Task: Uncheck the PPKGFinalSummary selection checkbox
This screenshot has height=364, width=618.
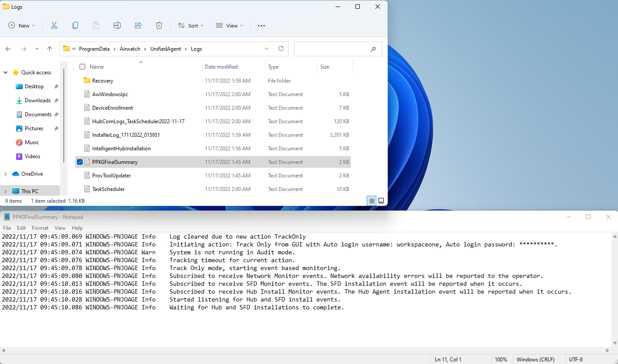Action: click(80, 162)
